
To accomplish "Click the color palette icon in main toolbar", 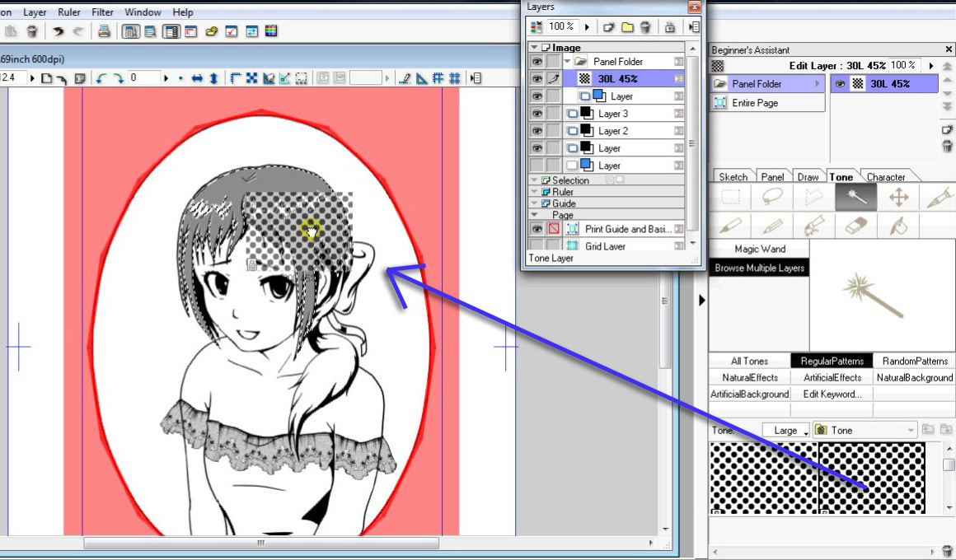I will pos(271,31).
